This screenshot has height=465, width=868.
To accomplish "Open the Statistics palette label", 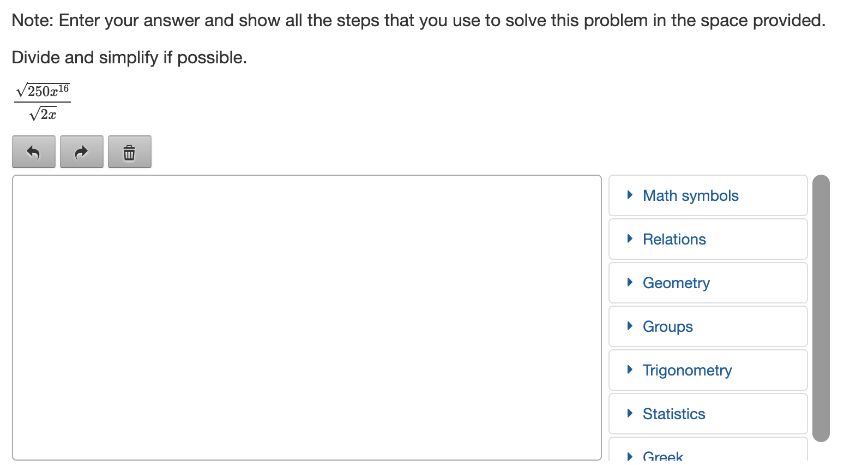I will click(674, 414).
